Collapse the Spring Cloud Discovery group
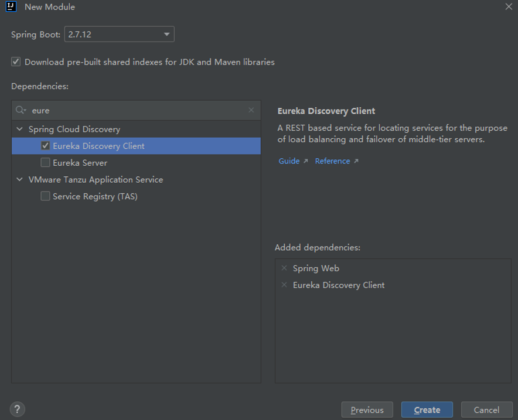Viewport: 518px width, 420px height. coord(19,129)
